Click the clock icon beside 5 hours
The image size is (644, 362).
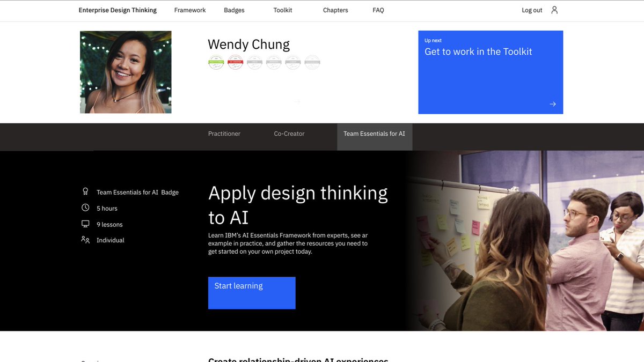pos(85,208)
